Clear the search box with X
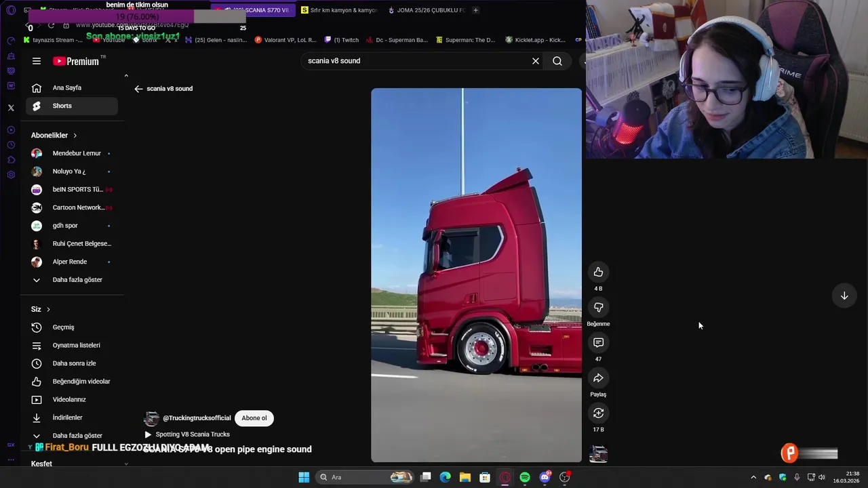This screenshot has height=488, width=868. (x=536, y=61)
